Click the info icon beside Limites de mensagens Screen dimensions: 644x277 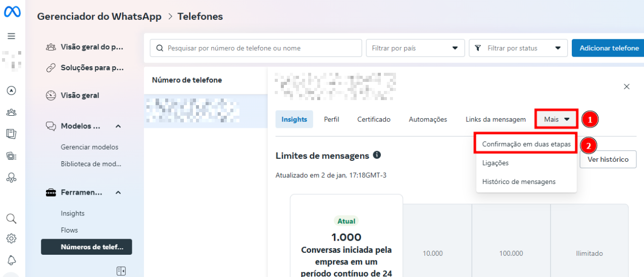click(377, 155)
